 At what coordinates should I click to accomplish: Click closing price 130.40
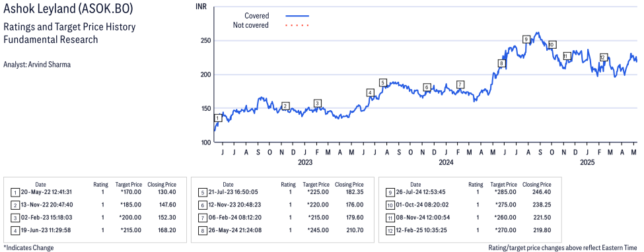[x=166, y=192]
